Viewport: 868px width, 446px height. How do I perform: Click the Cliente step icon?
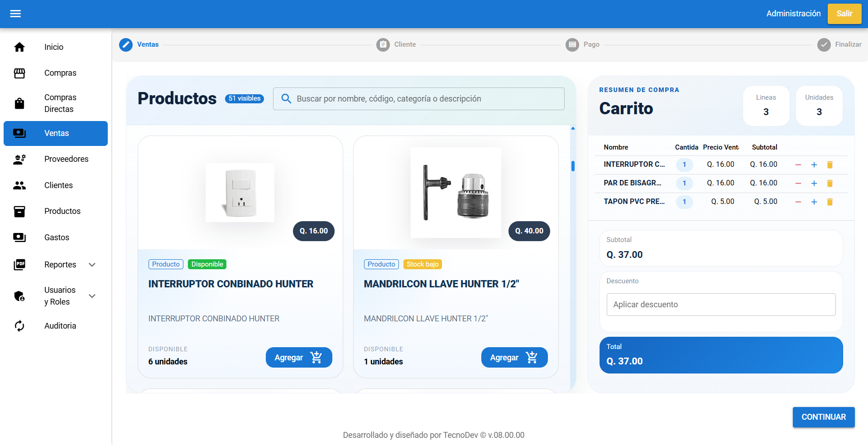[383, 44]
